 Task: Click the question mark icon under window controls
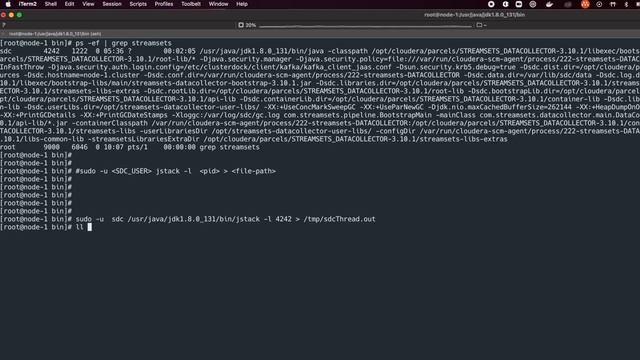pyautogui.click(x=4, y=25)
